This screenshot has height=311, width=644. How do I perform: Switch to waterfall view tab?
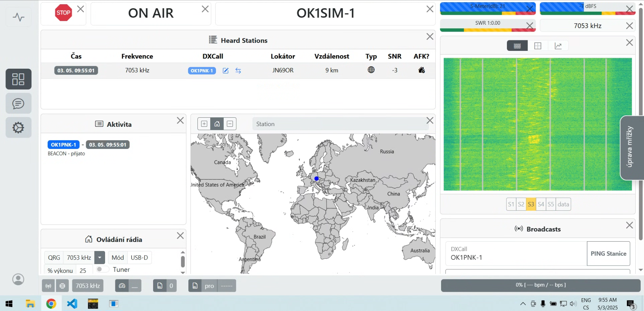517,46
